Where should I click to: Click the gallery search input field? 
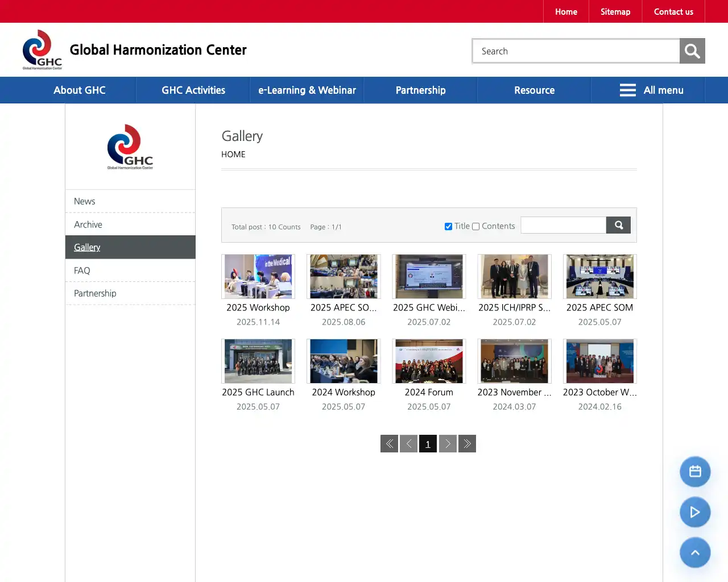tap(563, 225)
